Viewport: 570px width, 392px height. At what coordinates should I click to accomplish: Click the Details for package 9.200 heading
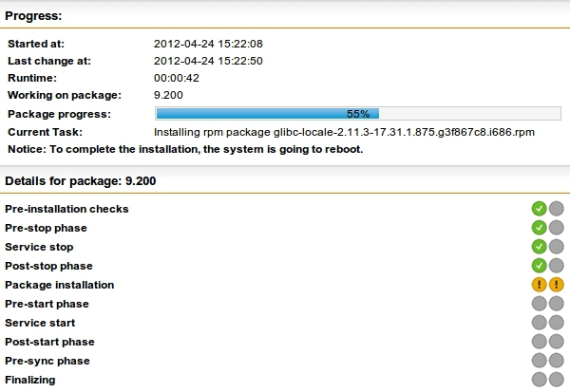click(x=80, y=179)
